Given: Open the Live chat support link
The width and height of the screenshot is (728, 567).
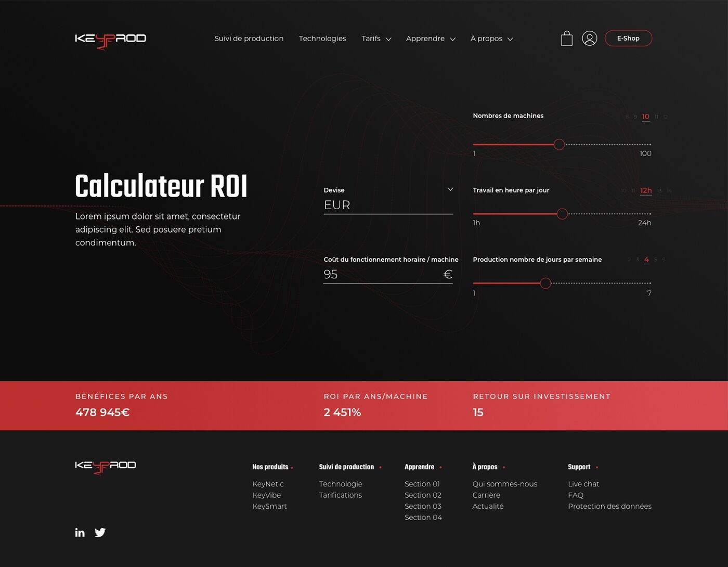Looking at the screenshot, I should [x=583, y=484].
